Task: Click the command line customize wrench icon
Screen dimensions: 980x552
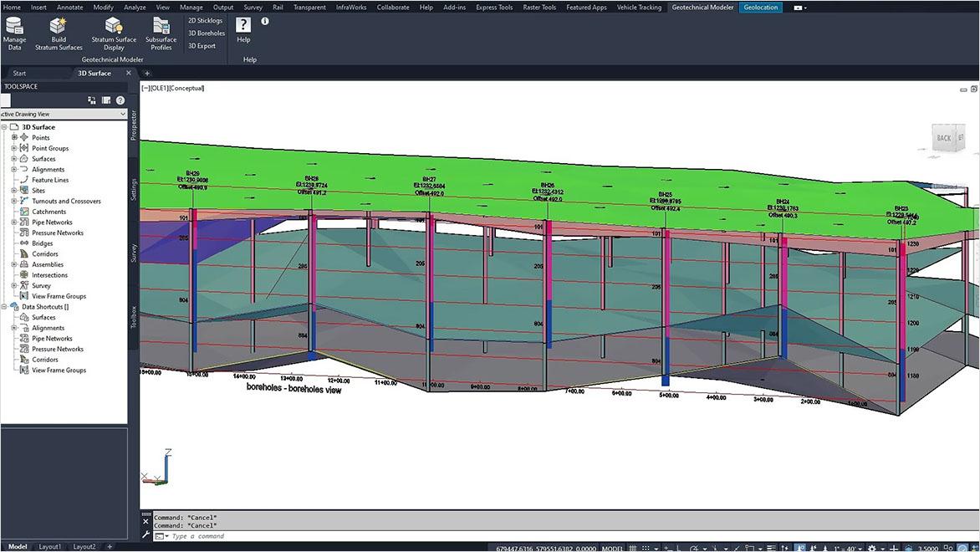Action: 146,536
